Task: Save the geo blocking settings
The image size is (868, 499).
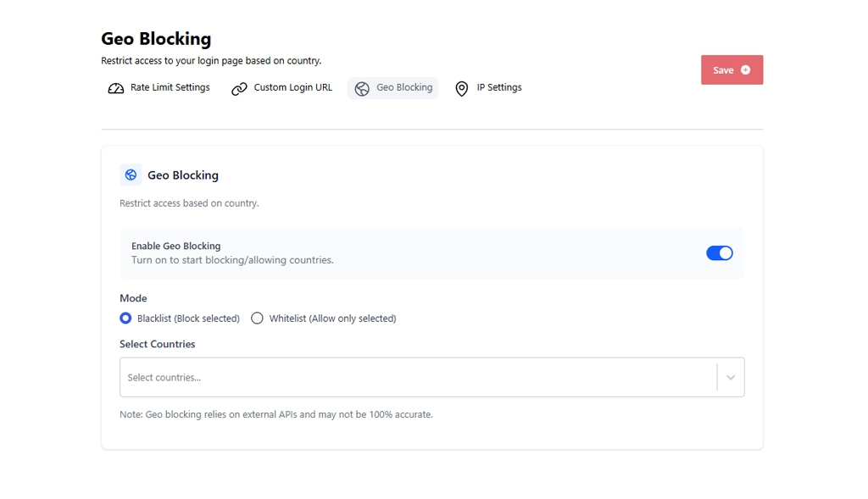Action: (732, 69)
